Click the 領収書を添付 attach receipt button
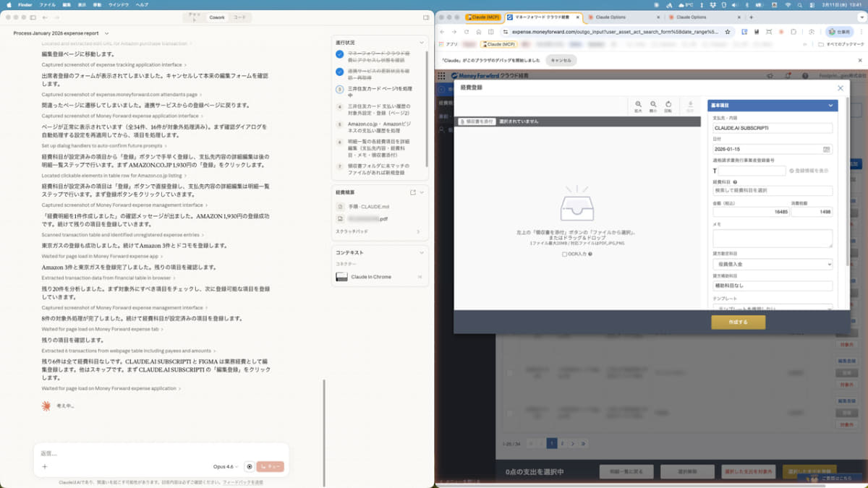Screen dimensions: 868x488 pos(477,121)
